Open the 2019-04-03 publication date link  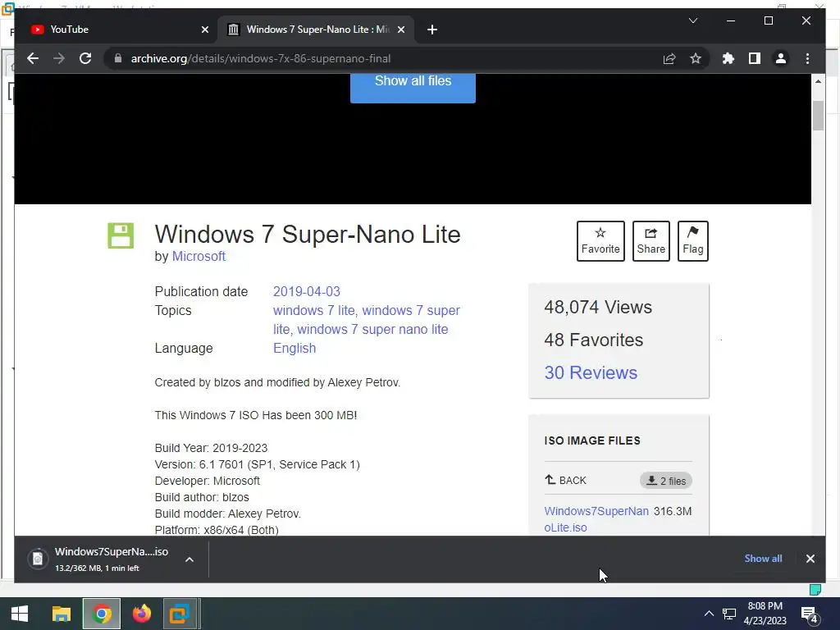[307, 291]
